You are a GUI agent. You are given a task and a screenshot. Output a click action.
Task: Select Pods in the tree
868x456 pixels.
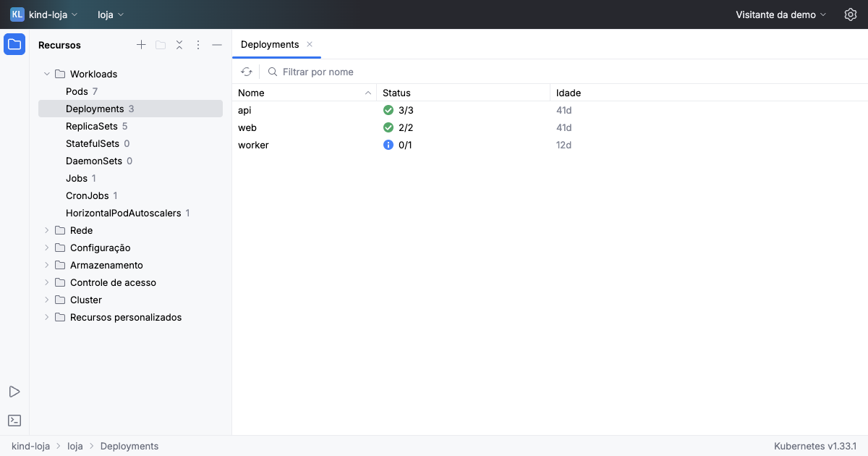[x=130, y=91]
